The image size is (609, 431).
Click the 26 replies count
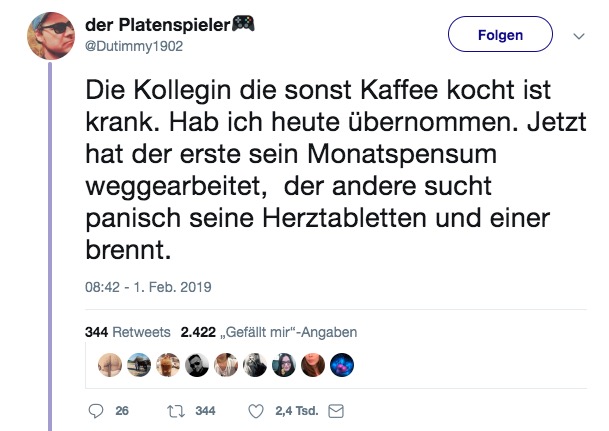pos(122,411)
